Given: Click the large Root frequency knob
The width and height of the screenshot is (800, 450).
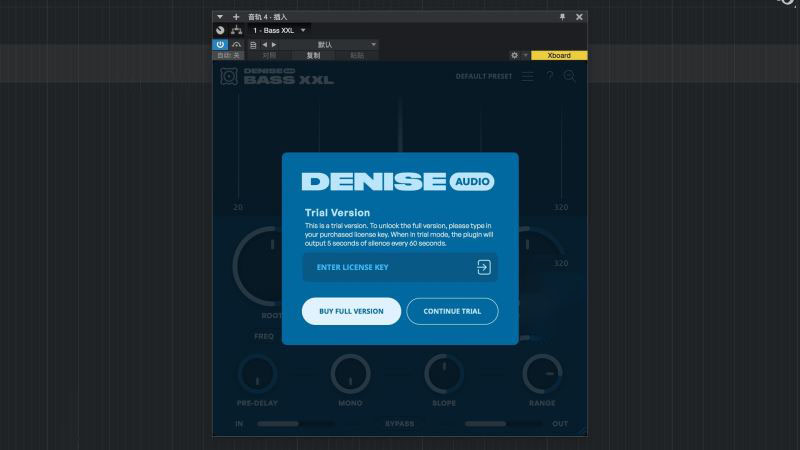Looking at the screenshot, I should [258, 266].
